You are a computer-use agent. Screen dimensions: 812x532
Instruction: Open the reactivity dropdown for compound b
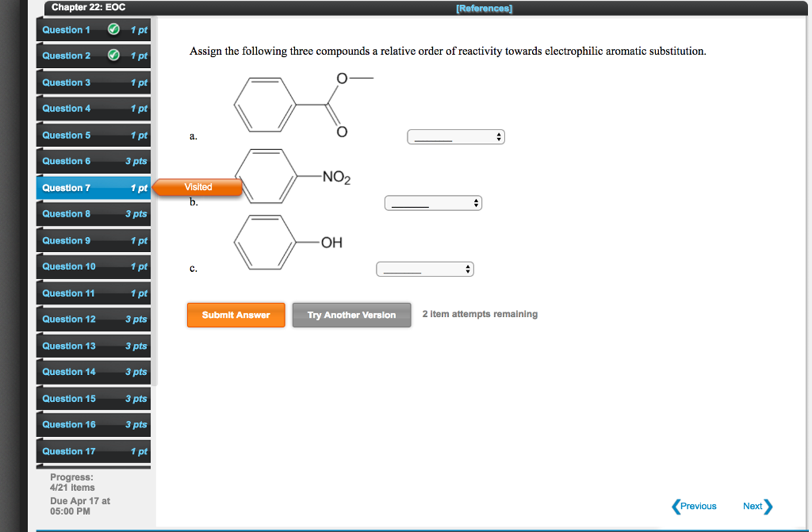click(x=433, y=204)
